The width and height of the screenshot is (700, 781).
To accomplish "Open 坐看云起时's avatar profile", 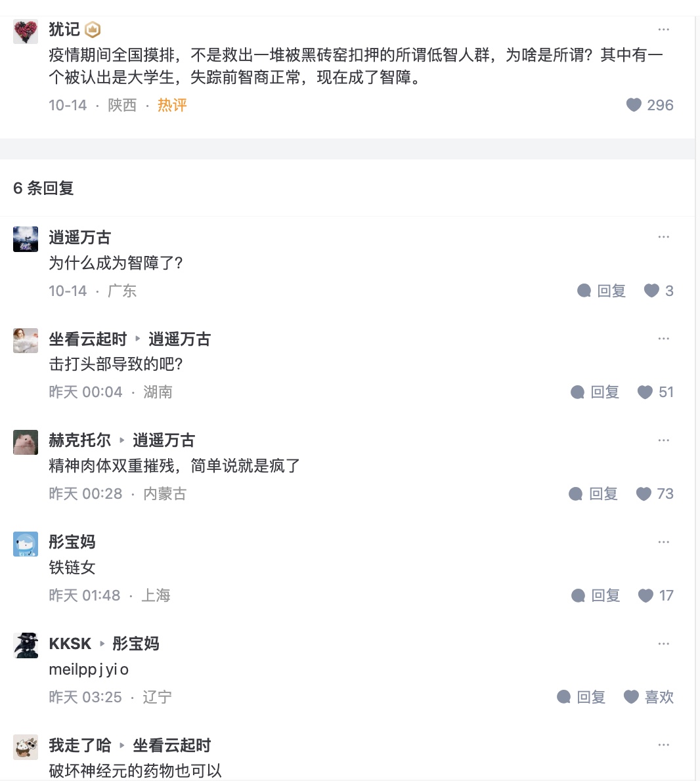I will [x=26, y=341].
